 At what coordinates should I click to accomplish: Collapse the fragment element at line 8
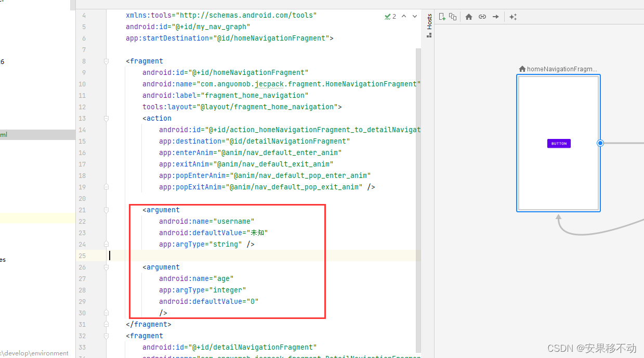click(106, 61)
